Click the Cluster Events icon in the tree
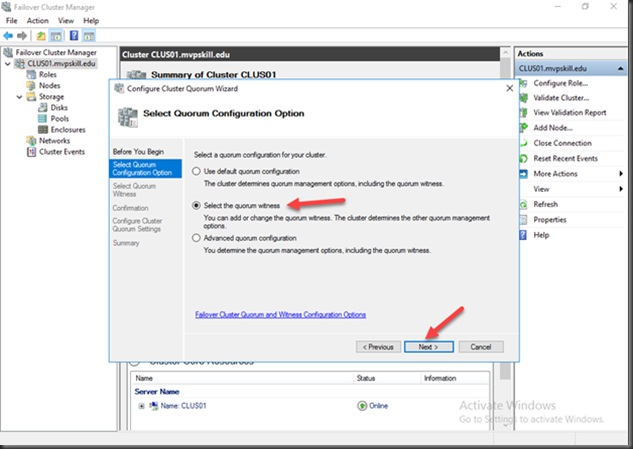Screen dimensions: 633x449 point(31,152)
